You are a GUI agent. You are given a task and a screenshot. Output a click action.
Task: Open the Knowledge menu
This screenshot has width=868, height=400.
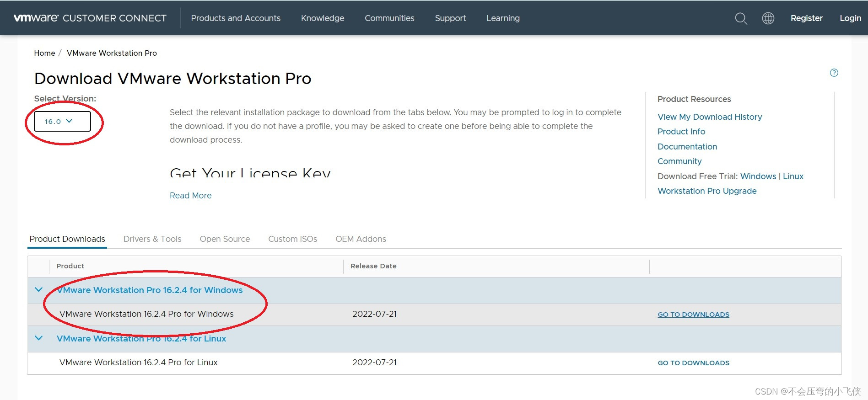click(x=323, y=18)
